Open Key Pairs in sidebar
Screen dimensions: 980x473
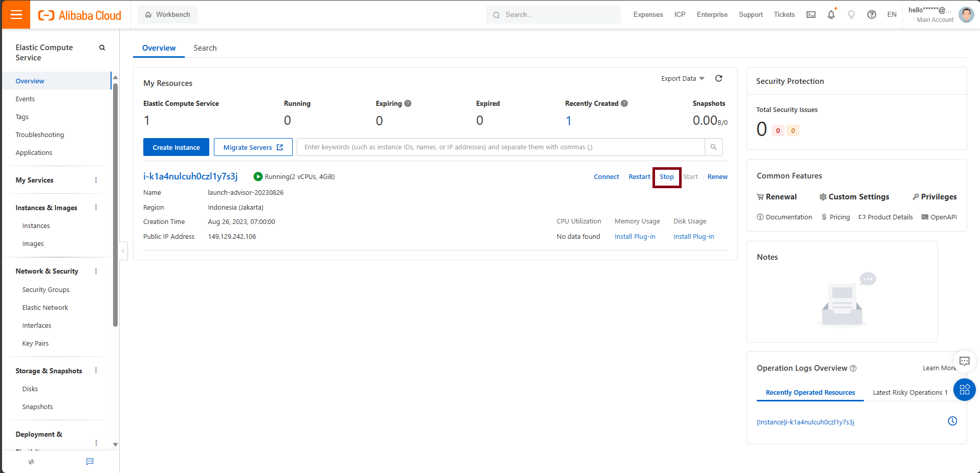(35, 344)
